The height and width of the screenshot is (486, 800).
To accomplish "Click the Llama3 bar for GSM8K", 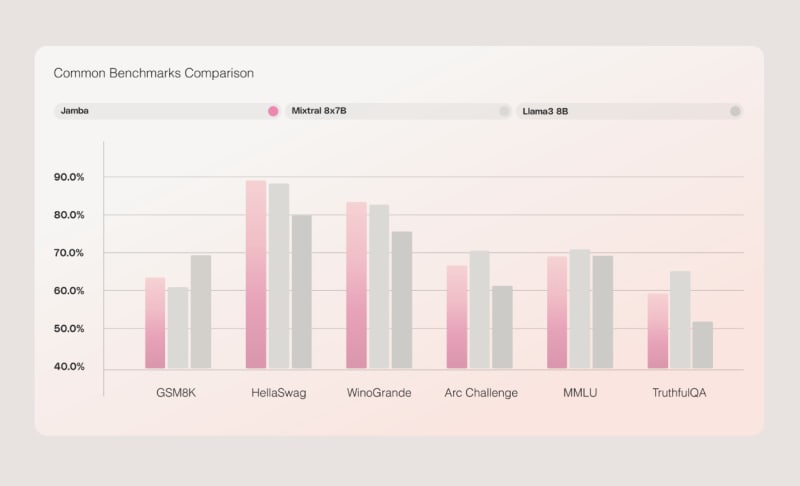I will [201, 311].
